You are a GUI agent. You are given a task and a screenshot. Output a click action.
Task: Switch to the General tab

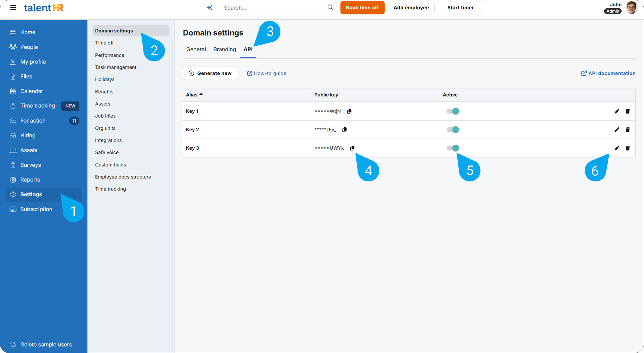click(196, 50)
